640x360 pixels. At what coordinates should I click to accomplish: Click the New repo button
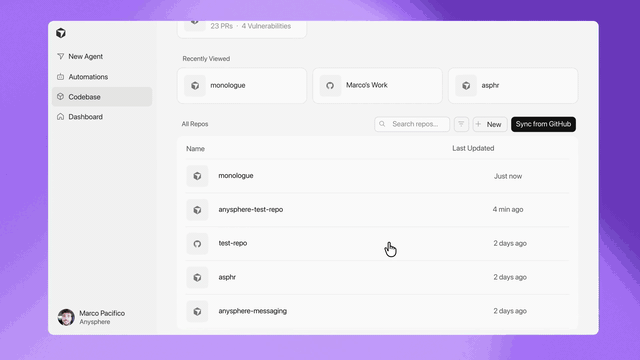tap(490, 124)
